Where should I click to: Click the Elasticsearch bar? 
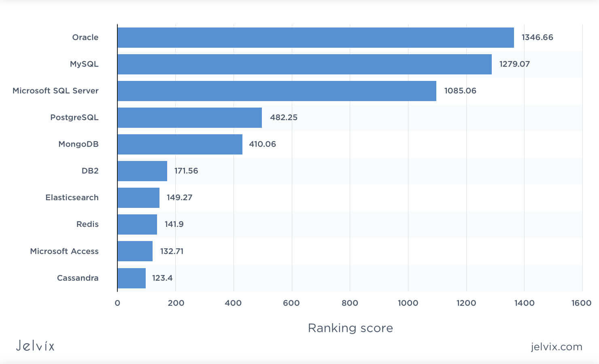coord(138,197)
